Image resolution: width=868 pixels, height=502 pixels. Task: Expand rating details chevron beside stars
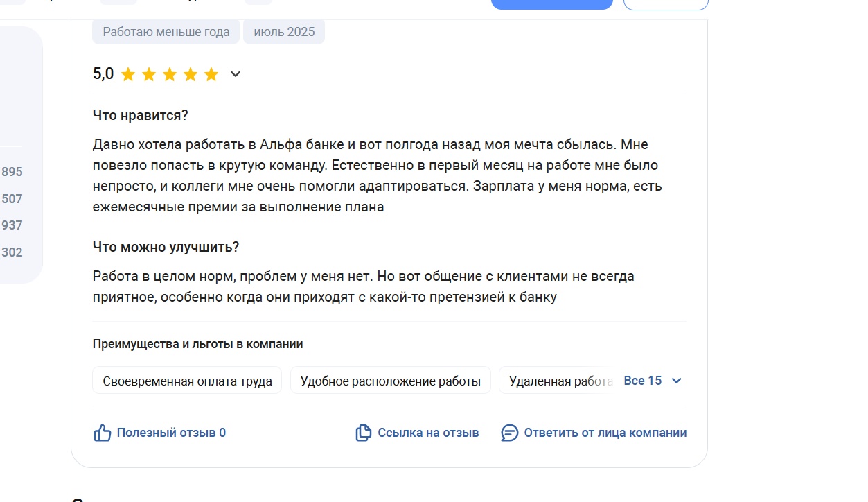[x=236, y=74]
